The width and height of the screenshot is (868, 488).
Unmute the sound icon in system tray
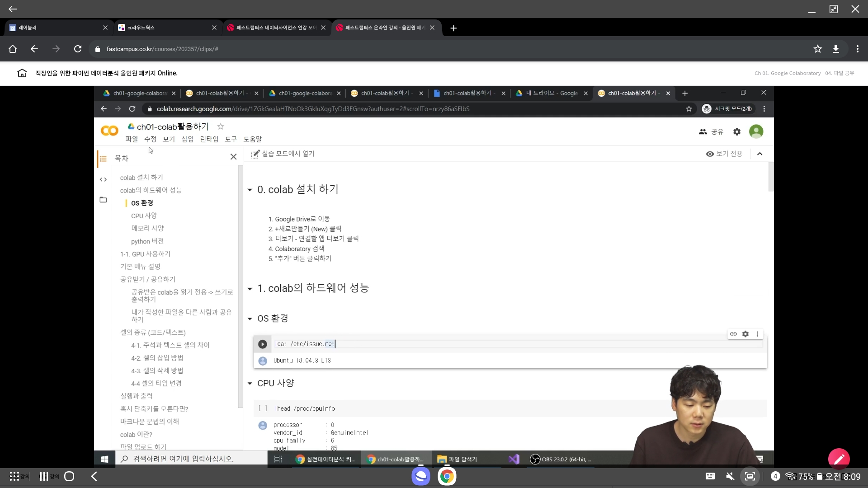click(x=730, y=476)
